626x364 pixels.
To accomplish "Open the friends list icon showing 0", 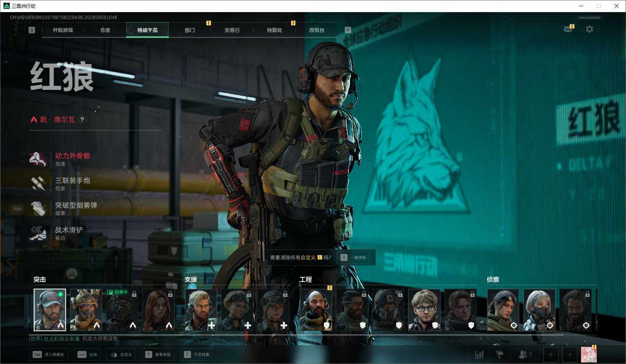I will coord(525,355).
